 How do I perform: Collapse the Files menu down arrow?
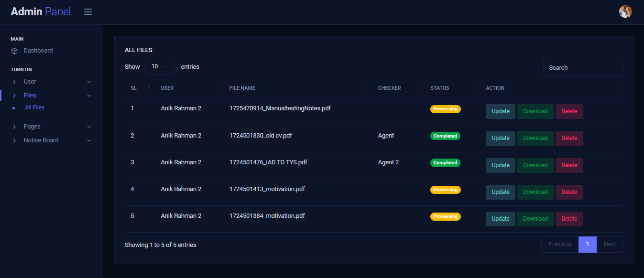click(x=89, y=96)
